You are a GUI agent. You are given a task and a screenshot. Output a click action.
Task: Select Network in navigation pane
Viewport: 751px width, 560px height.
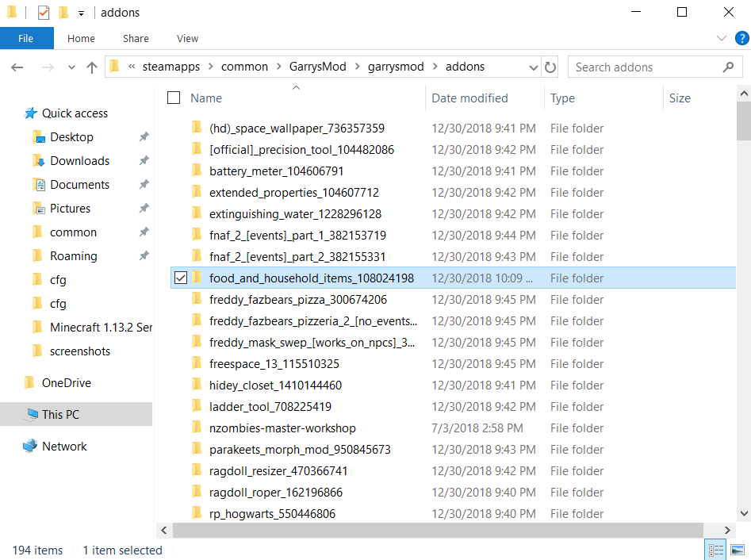(x=64, y=446)
